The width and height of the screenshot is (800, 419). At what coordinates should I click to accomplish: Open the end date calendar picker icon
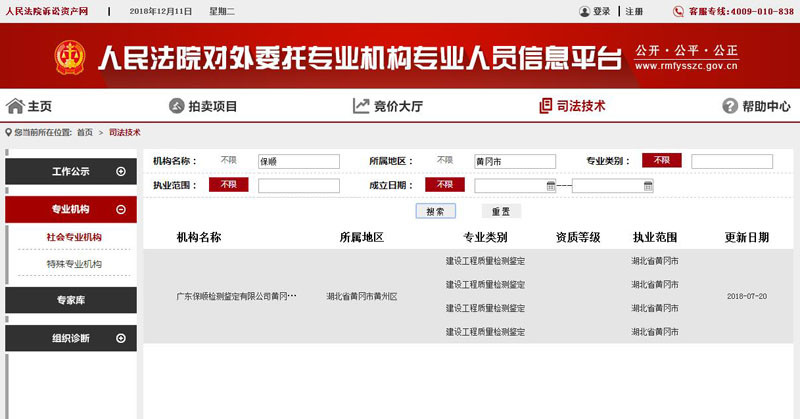coord(648,185)
